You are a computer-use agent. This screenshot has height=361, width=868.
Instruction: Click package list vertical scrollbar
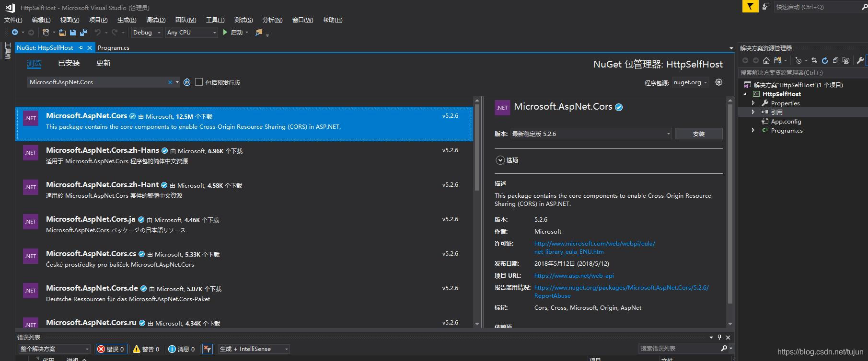tap(477, 148)
